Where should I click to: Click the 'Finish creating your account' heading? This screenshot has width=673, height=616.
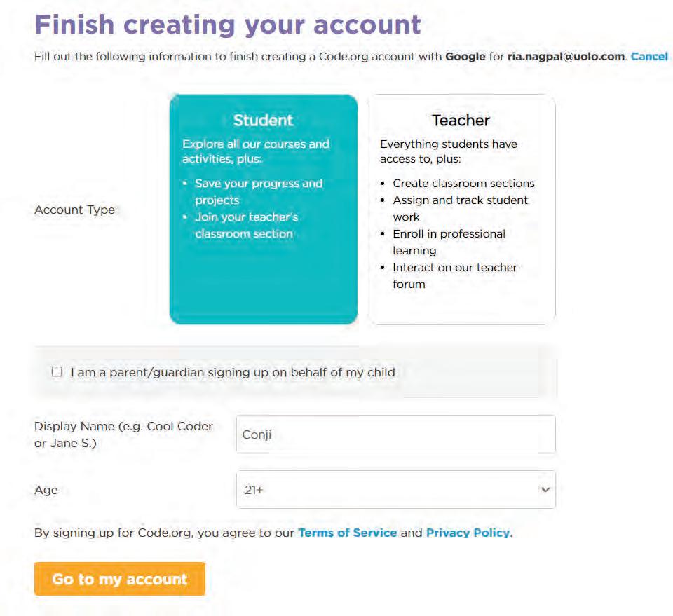[x=228, y=25]
